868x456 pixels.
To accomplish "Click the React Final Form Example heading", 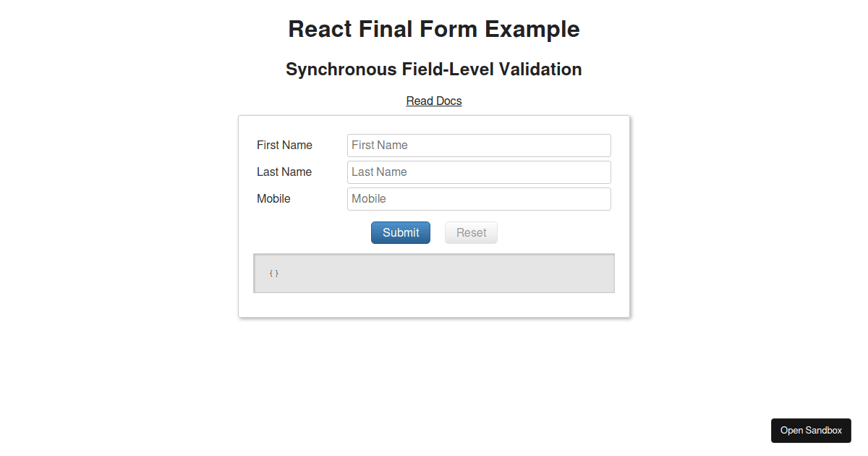I will (434, 29).
